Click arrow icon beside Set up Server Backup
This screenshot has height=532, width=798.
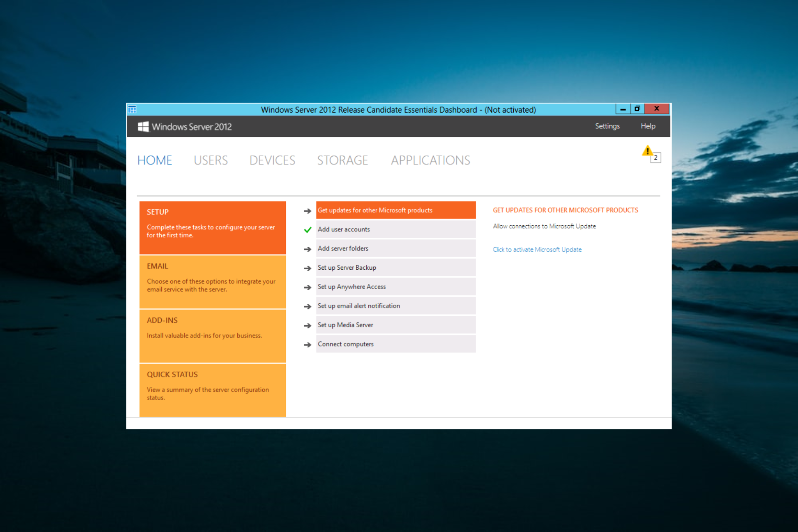(308, 268)
